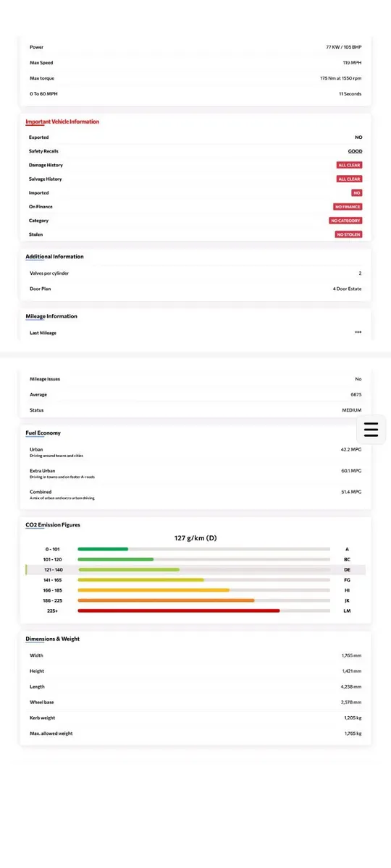This screenshot has width=391, height=868.
Task: Click the 119 MPH max speed value
Action: point(353,63)
